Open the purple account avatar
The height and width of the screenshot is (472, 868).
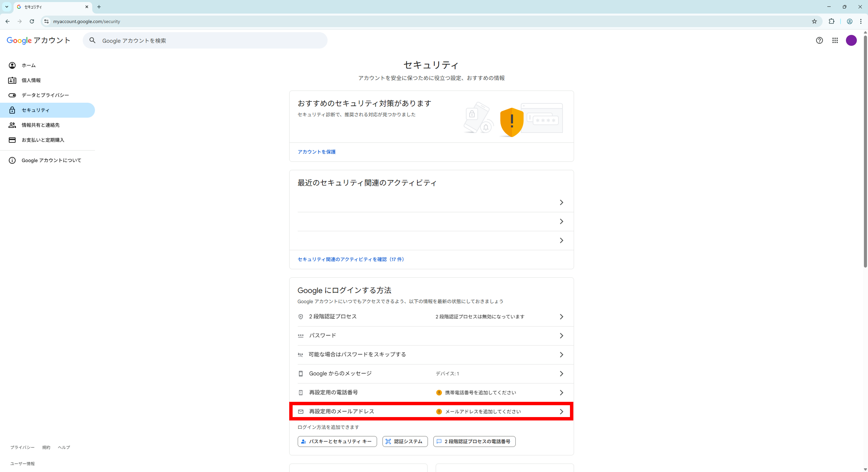[x=851, y=40]
